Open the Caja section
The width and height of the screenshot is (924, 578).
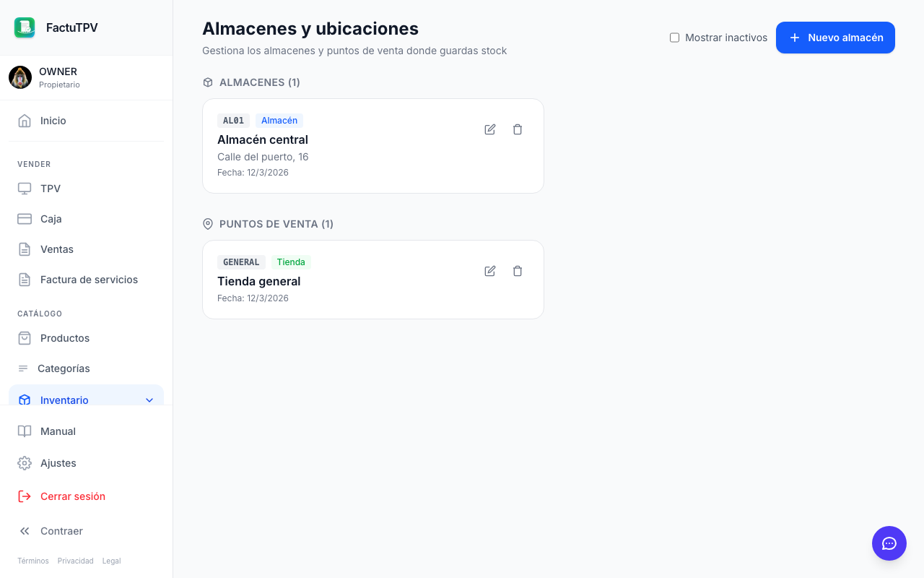pyautogui.click(x=87, y=219)
